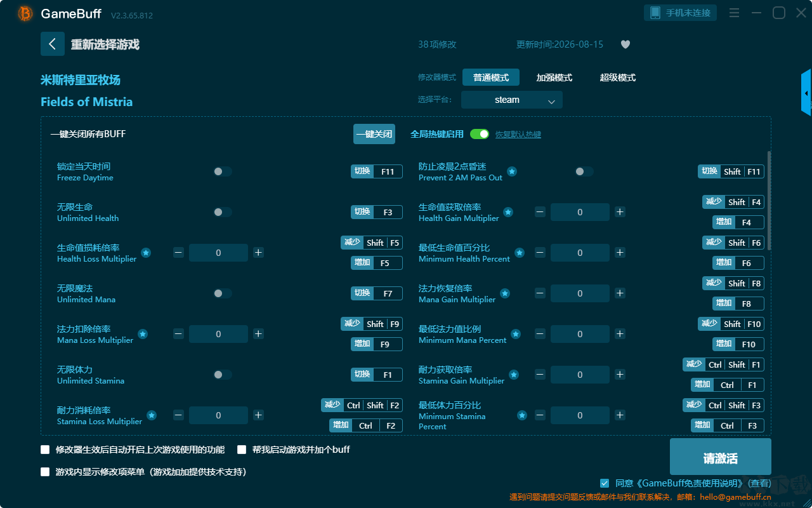Click star icon beside Minimum Mana Percent
812x508 pixels.
coord(516,334)
